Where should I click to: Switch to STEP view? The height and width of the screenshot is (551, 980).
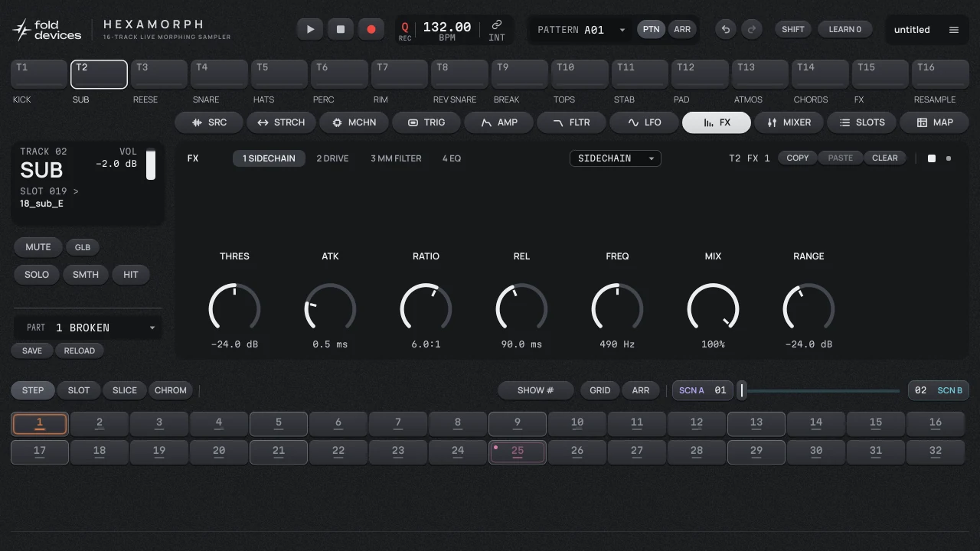(x=33, y=390)
